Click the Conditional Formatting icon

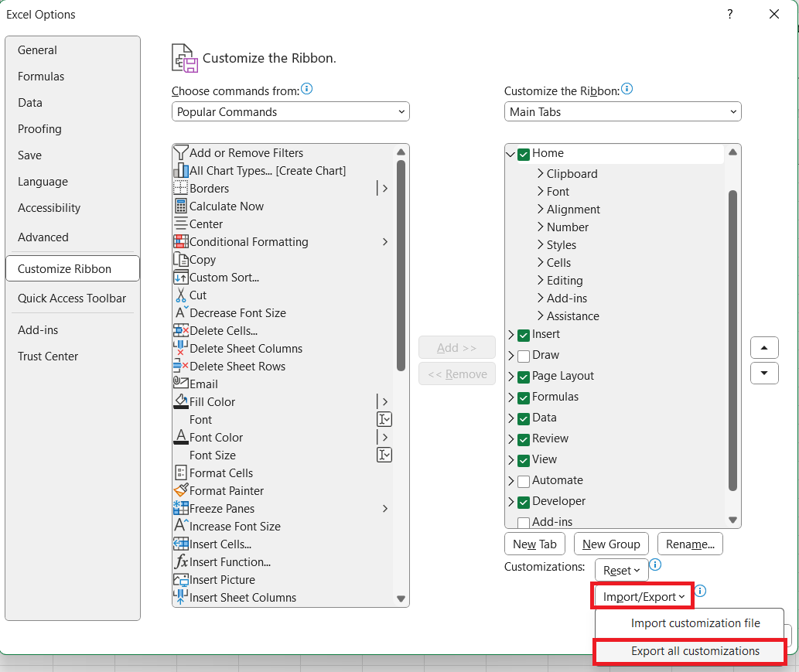(181, 241)
